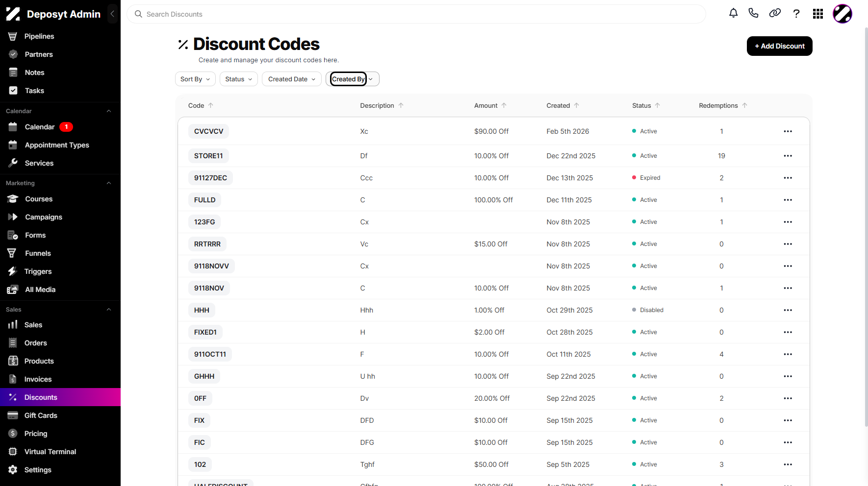Viewport: 868px width, 486px height.
Task: Collapse the Calendar sidebar section
Action: [x=109, y=111]
